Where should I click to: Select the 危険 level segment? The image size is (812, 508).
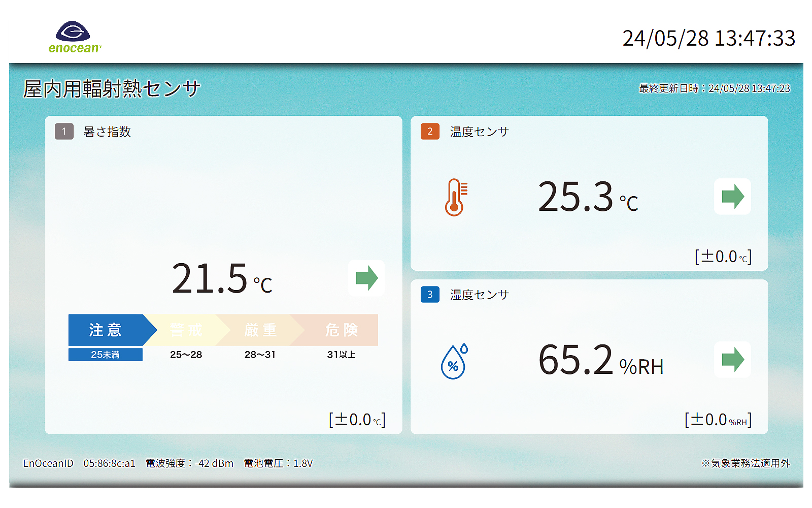click(342, 330)
